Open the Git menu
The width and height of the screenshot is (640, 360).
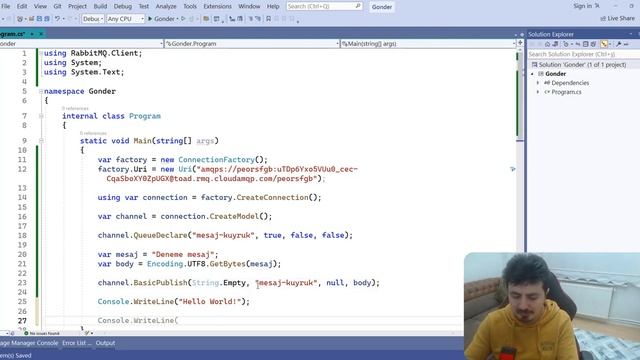[x=58, y=6]
